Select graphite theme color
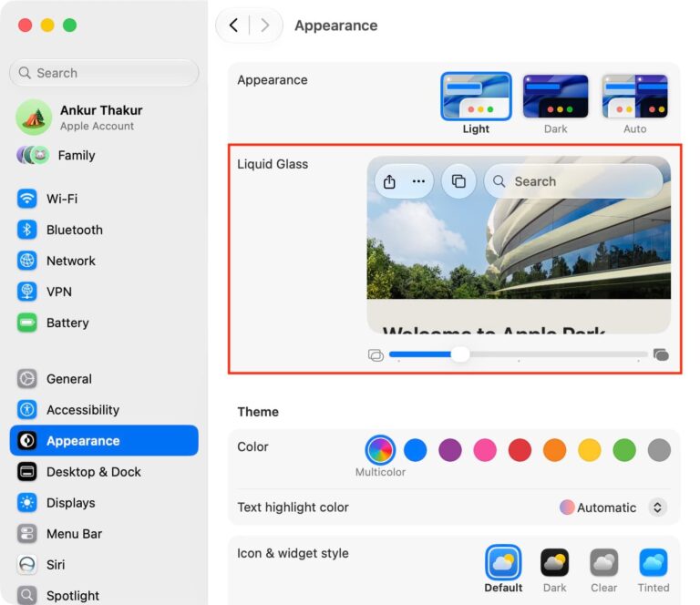Viewport: 700px width, 605px height. click(x=659, y=450)
